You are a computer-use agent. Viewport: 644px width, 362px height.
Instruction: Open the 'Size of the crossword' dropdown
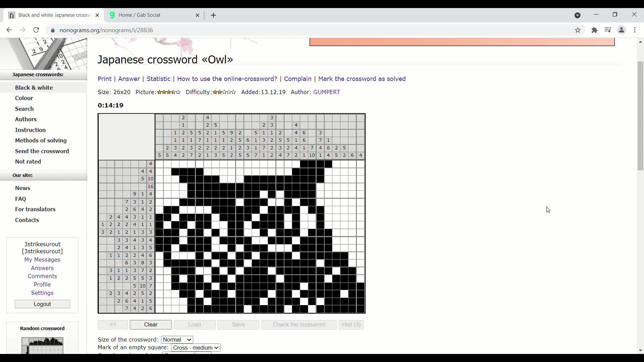(x=177, y=339)
